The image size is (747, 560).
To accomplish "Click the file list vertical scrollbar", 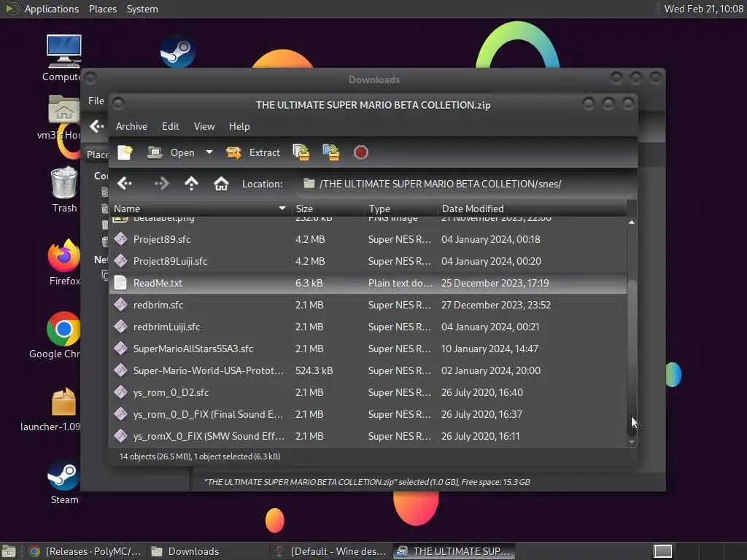I will 632,357.
